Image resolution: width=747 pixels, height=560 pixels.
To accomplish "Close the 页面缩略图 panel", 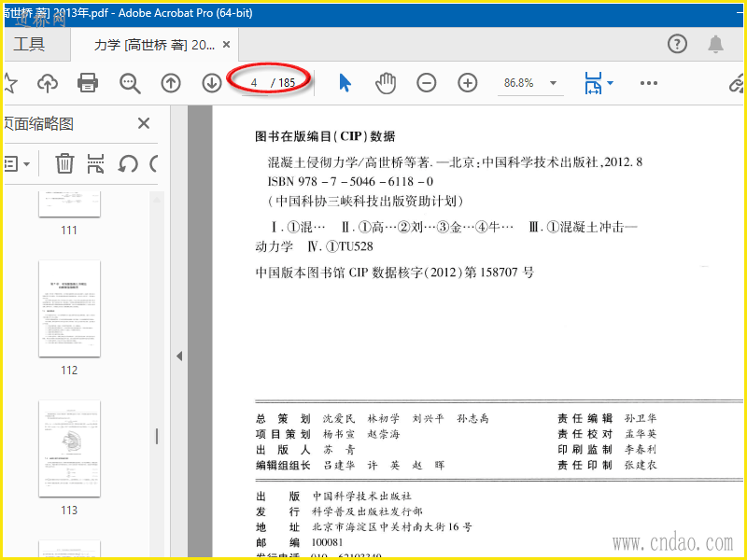I will pos(144,124).
